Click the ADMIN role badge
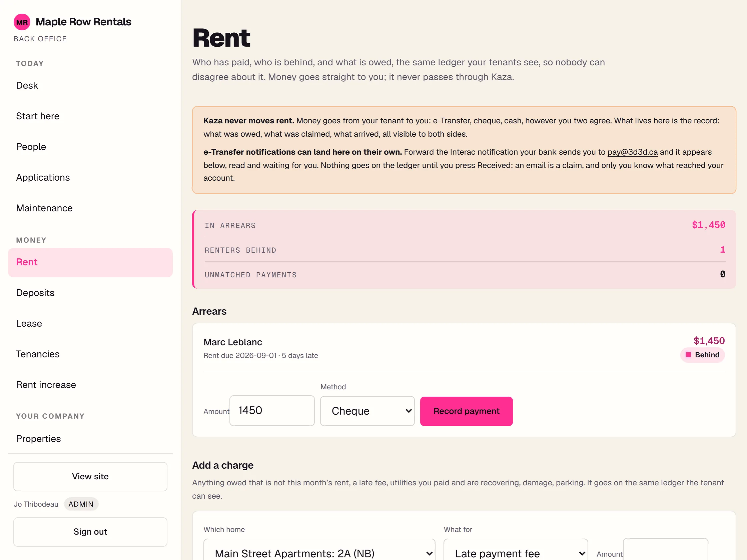The height and width of the screenshot is (560, 747). 81,504
